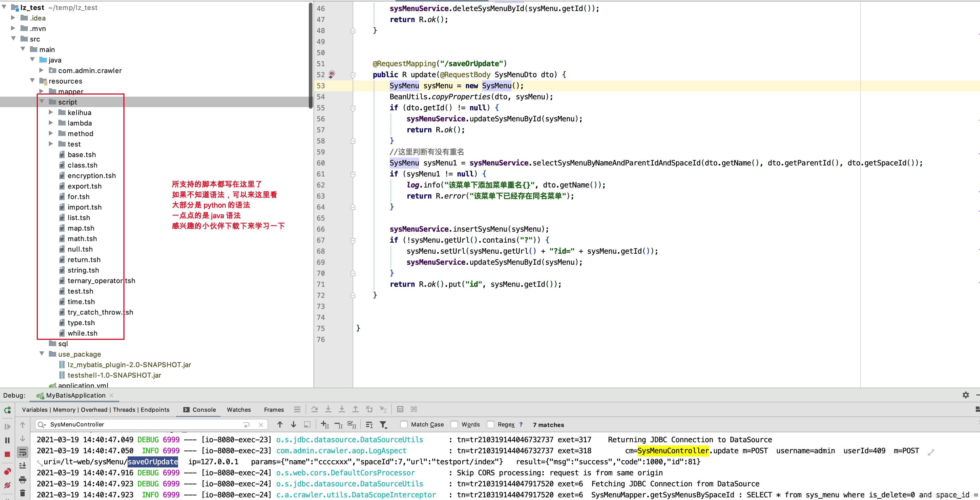Open Evaluate Expression calculator icon
The image size is (980, 500).
[400, 409]
